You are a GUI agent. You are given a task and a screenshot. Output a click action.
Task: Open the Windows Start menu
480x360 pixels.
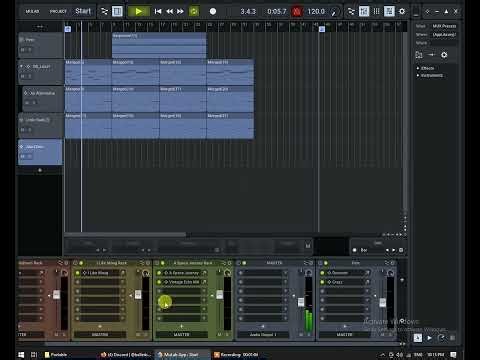pyautogui.click(x=21, y=355)
